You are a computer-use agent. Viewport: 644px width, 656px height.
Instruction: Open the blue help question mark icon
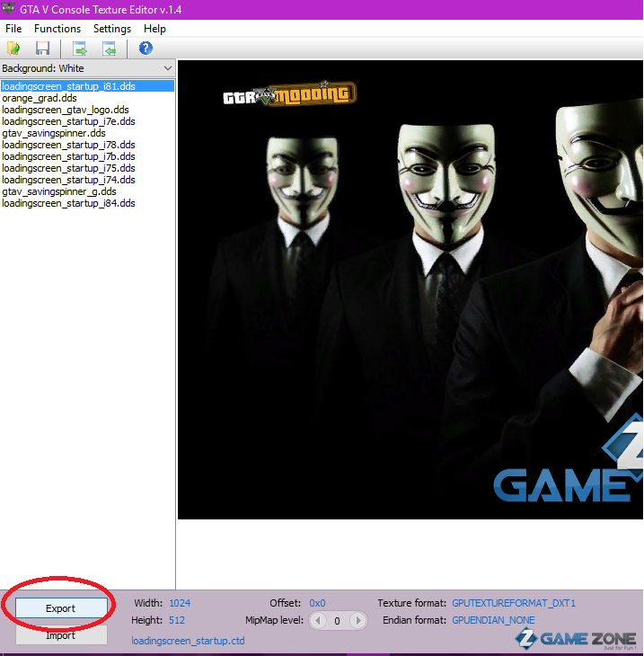point(146,49)
